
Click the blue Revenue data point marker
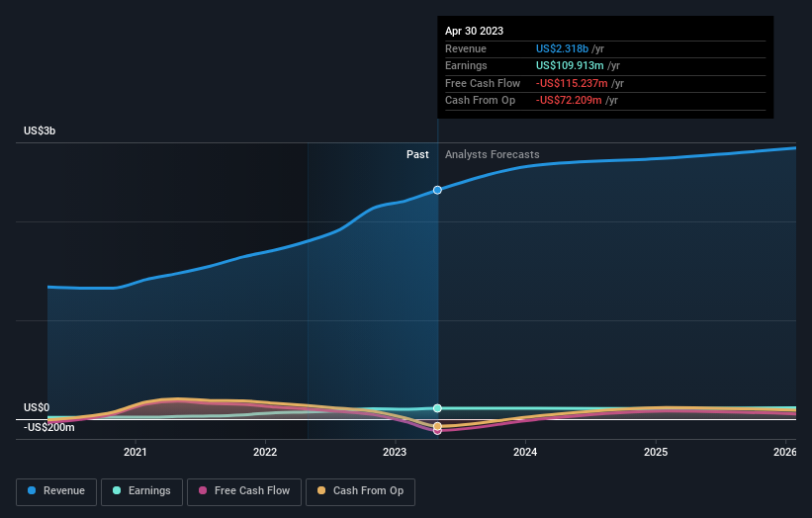[437, 190]
